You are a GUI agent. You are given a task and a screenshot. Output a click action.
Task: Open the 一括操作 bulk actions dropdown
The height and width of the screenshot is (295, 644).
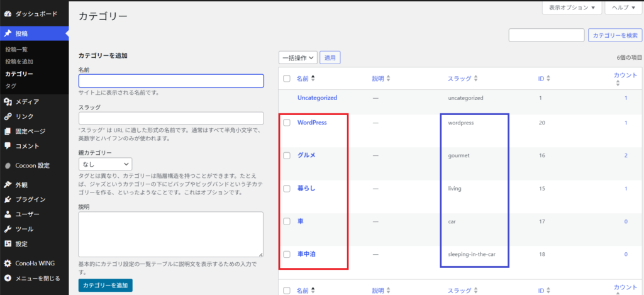click(x=297, y=58)
